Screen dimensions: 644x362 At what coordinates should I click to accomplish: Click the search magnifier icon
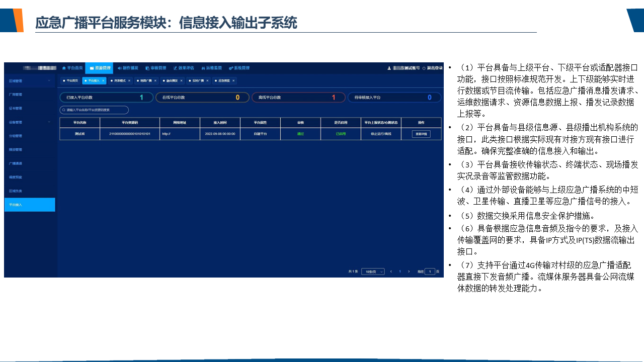64,110
